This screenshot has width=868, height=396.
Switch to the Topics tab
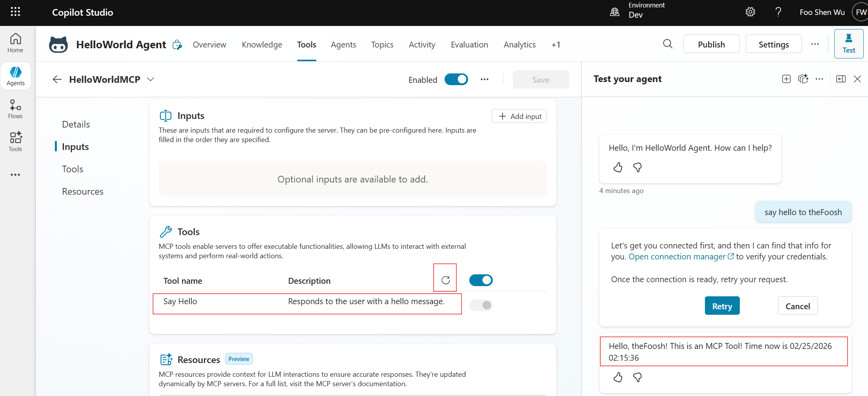click(382, 45)
